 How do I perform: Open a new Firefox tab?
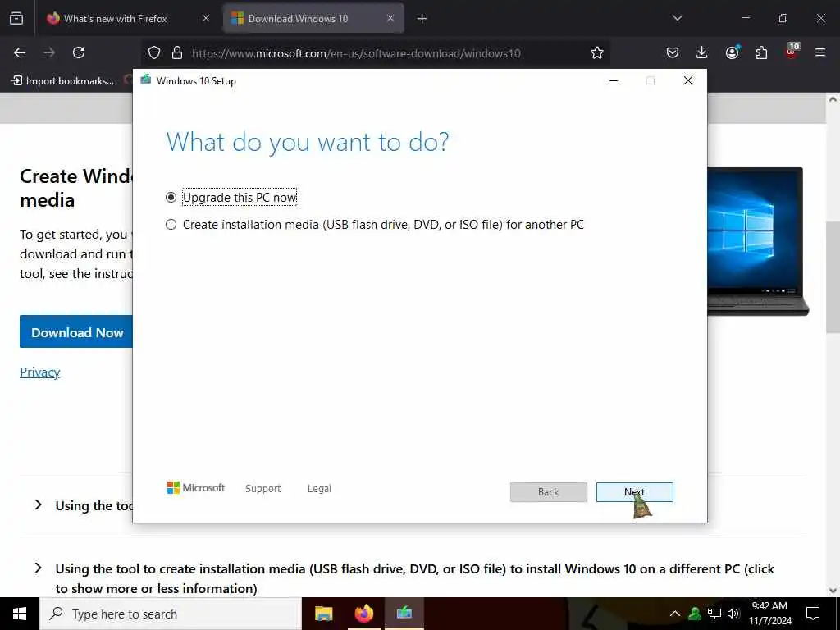(422, 19)
